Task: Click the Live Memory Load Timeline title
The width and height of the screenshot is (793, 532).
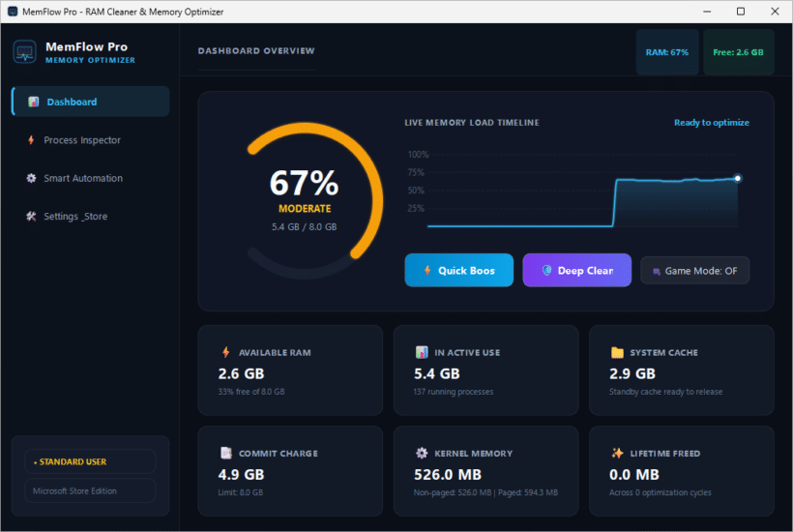Action: pos(472,123)
